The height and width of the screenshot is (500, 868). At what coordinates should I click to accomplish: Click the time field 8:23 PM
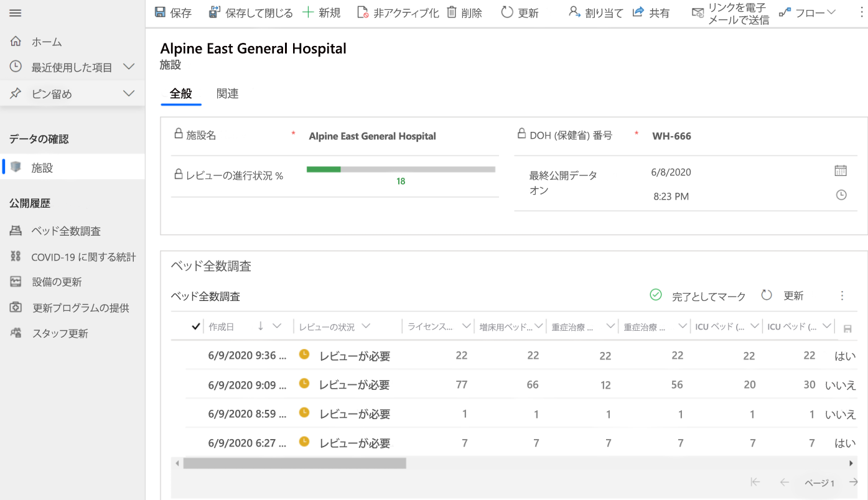point(671,197)
